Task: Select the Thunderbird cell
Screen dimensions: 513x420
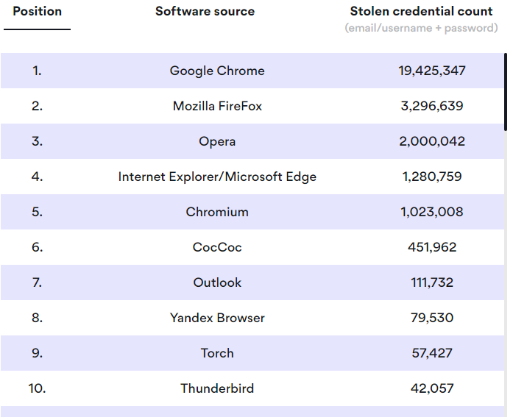Action: click(217, 388)
